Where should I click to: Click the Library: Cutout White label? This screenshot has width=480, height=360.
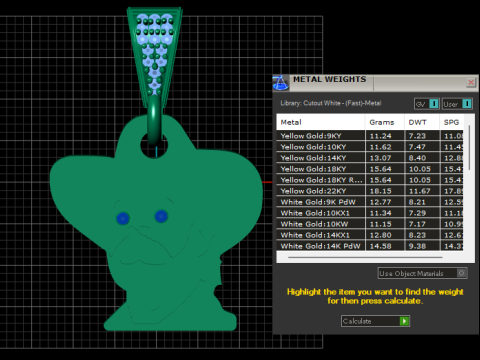pos(330,103)
